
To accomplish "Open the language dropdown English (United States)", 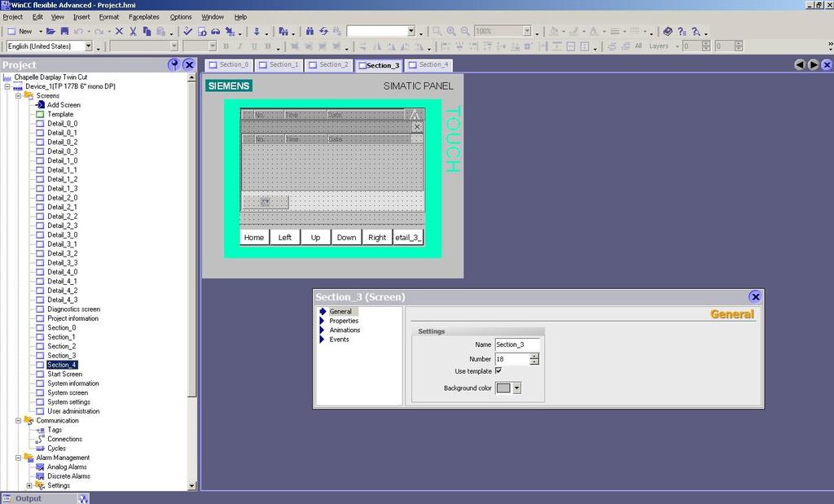I will click(89, 46).
